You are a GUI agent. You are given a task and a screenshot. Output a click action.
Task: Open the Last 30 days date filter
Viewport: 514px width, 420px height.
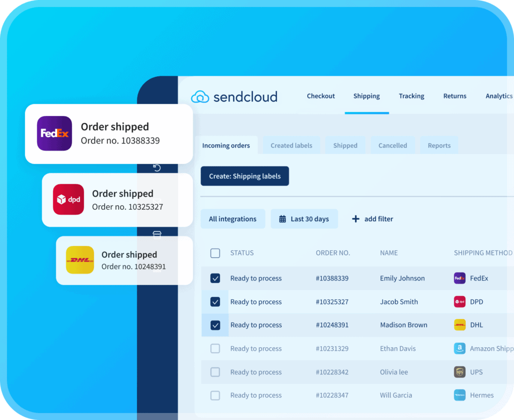(304, 219)
